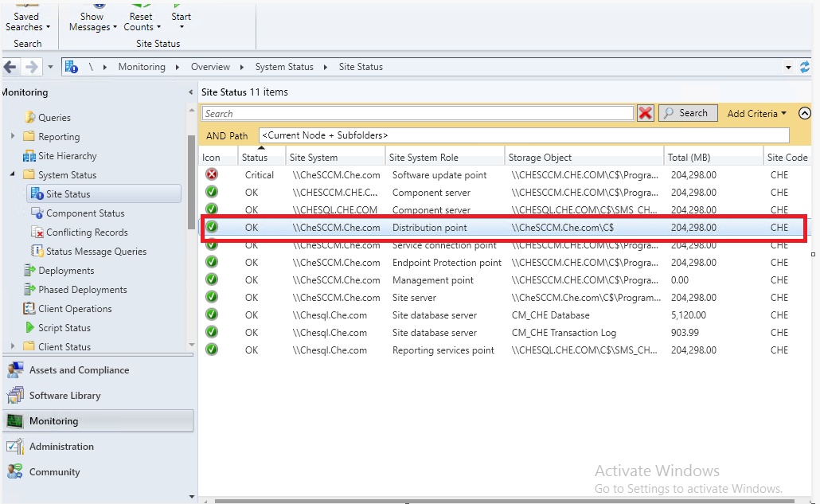Image resolution: width=820 pixels, height=504 pixels.
Task: Click the Software Library workspace icon
Action: click(15, 395)
